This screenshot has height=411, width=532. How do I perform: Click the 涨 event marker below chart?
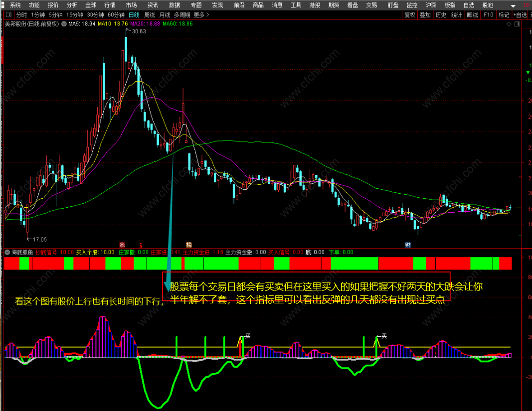tap(122, 245)
